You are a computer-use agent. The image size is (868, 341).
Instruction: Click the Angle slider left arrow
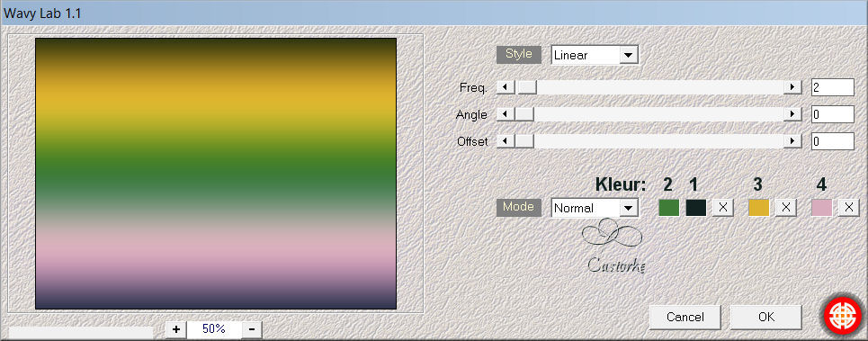506,114
